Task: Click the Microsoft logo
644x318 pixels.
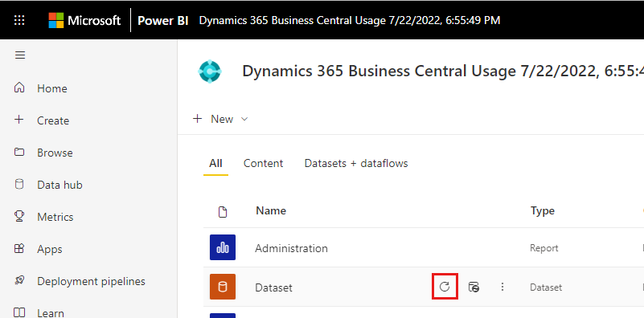Action: (84, 21)
